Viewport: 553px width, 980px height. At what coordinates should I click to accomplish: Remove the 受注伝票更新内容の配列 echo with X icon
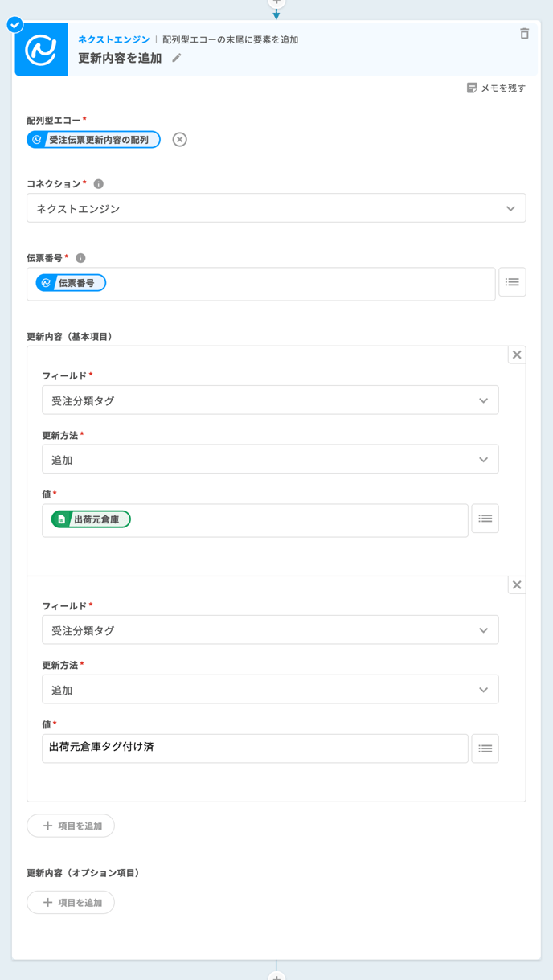pyautogui.click(x=180, y=140)
